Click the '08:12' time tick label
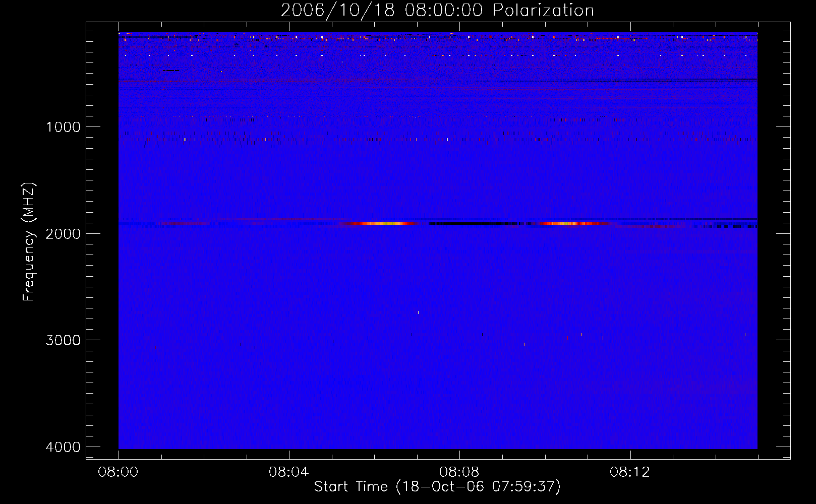The image size is (816, 504). (x=630, y=472)
